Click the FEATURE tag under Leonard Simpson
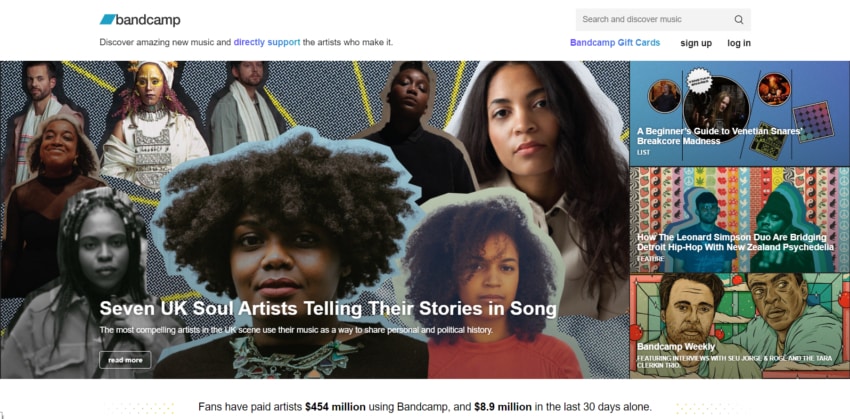Image resolution: width=850 pixels, height=419 pixels. tap(651, 259)
